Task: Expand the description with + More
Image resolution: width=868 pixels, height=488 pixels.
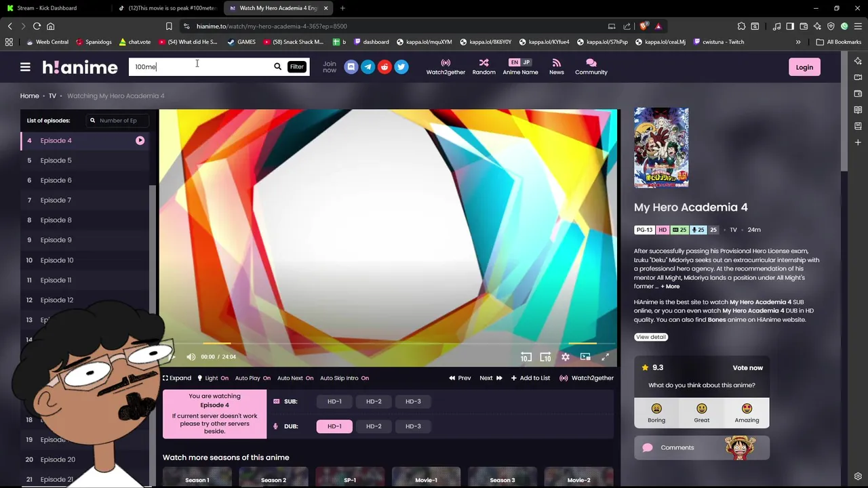Action: (x=670, y=287)
